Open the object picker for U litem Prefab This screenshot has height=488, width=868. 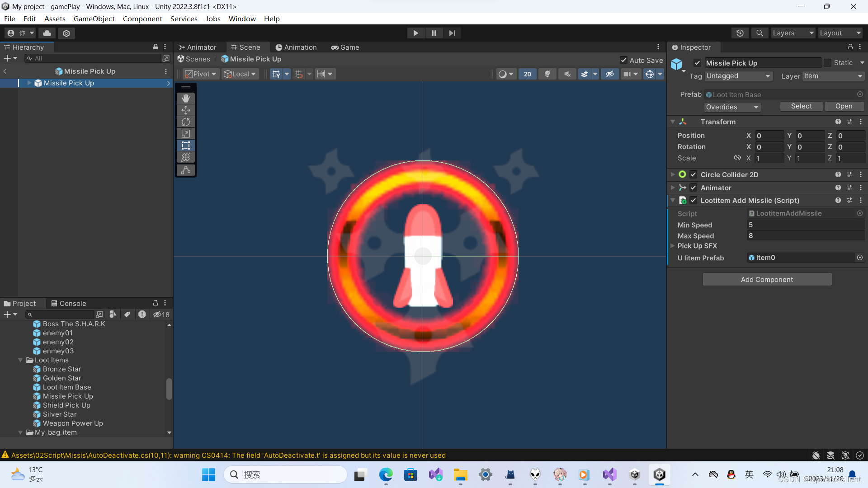860,258
